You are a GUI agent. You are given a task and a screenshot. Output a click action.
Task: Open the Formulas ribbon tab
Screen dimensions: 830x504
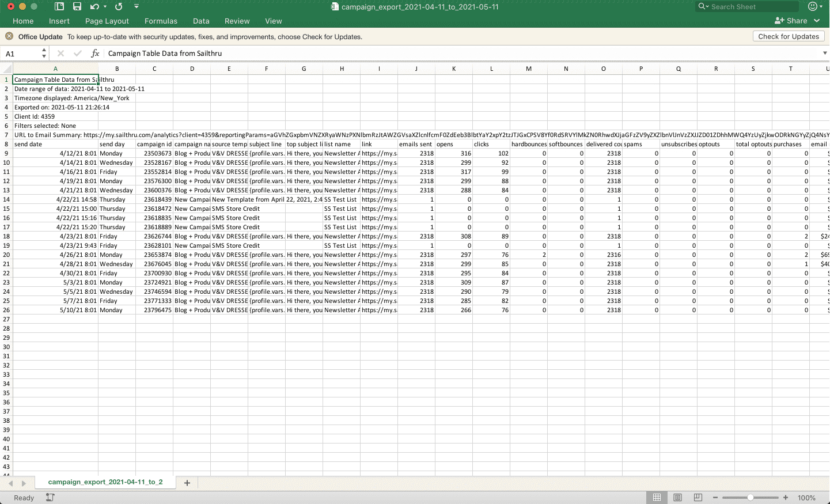click(x=161, y=21)
